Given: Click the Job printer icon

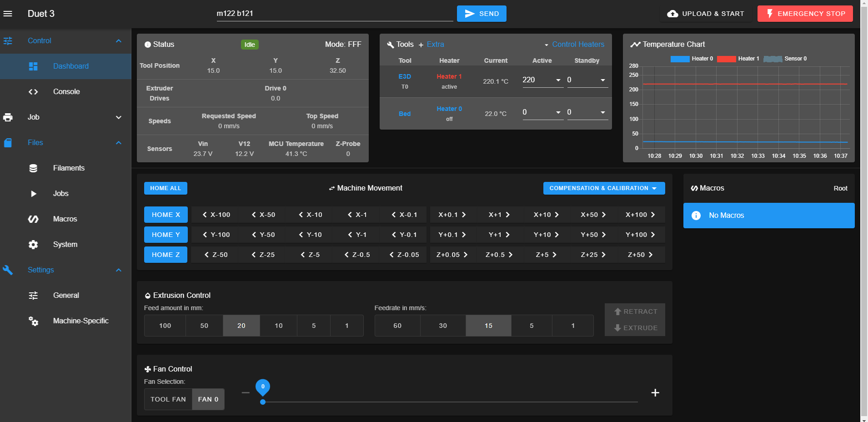Looking at the screenshot, I should pos(8,117).
